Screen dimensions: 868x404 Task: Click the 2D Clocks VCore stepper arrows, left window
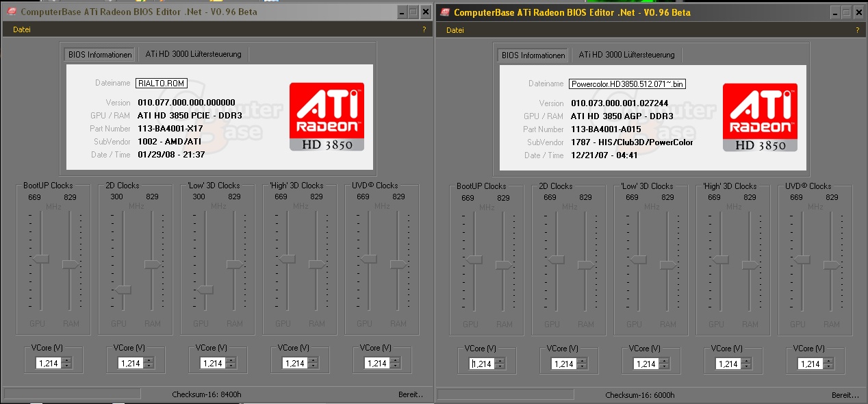coord(149,363)
